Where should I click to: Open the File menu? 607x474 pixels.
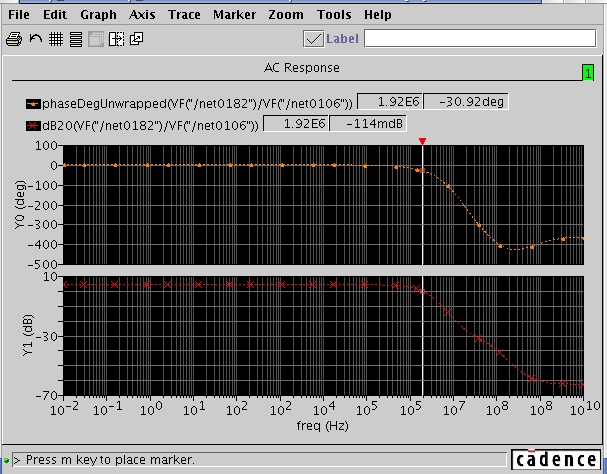(19, 15)
